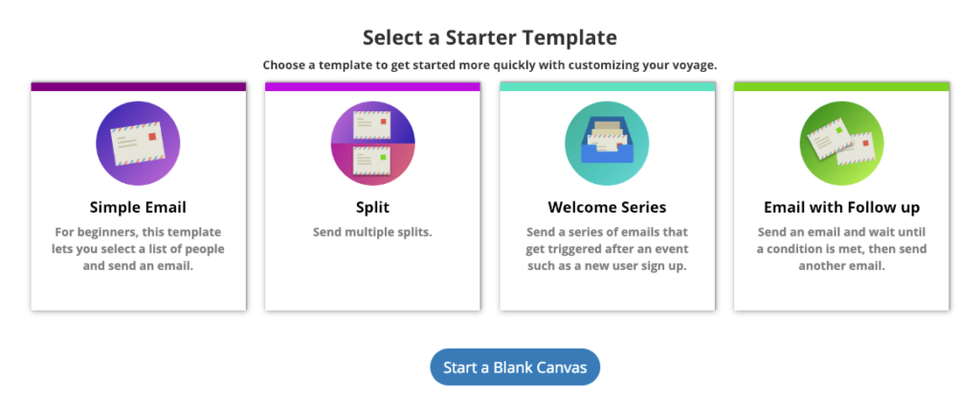The width and height of the screenshot is (980, 410).
Task: Click the blank bottom area of the Split card
Action: 372,283
